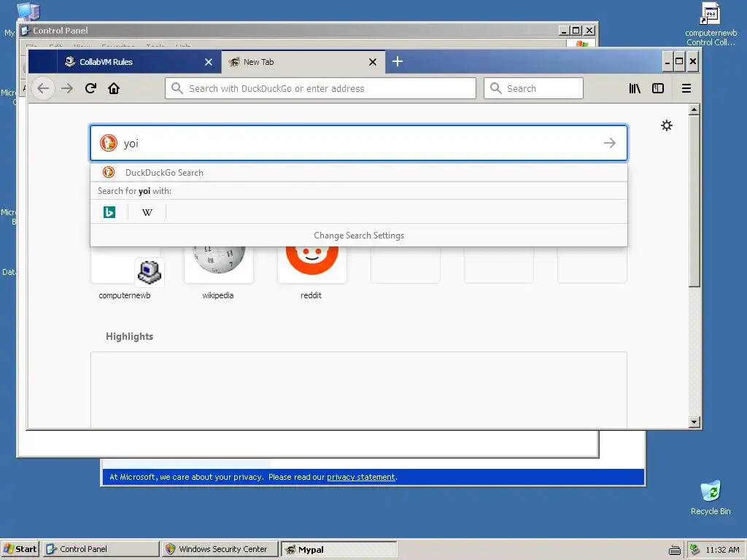Open the Recycle Bin desktop icon
The image size is (747, 560).
[x=711, y=497]
